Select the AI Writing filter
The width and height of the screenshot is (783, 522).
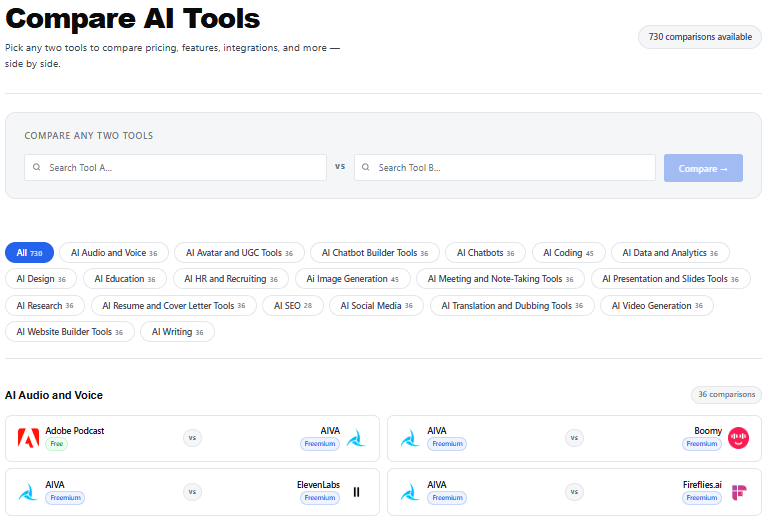tap(177, 332)
